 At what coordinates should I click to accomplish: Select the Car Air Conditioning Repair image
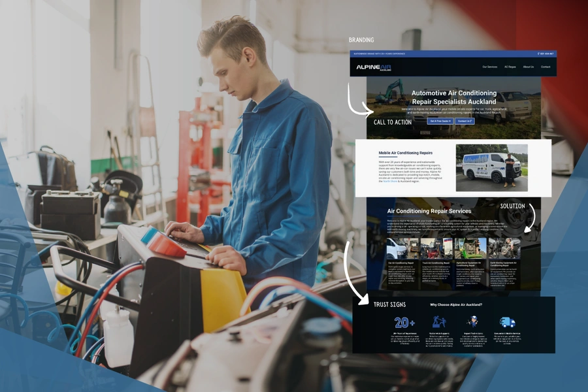tap(397, 248)
